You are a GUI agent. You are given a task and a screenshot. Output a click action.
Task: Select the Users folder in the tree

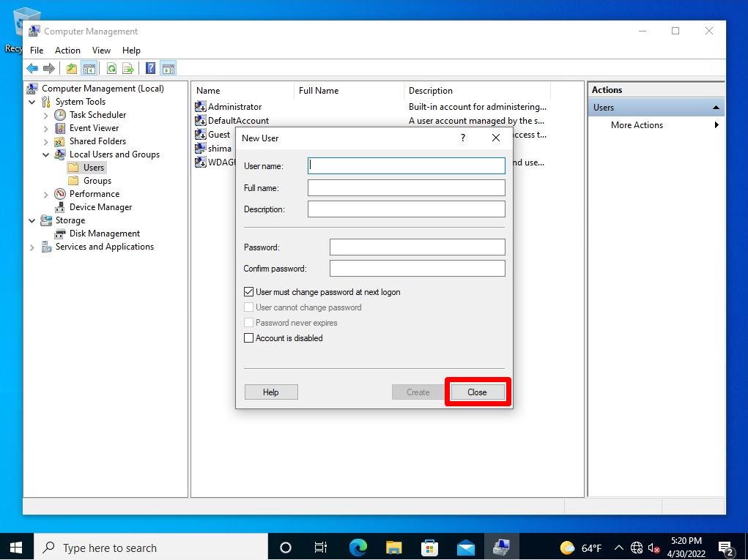[x=94, y=168]
